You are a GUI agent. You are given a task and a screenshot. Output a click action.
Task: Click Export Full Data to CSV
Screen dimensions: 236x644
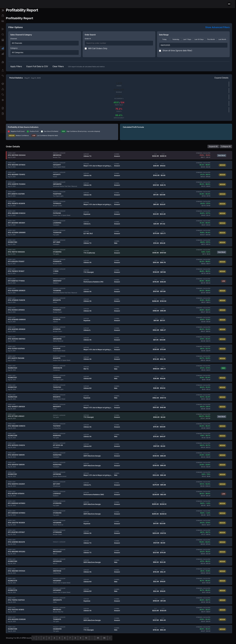[x=37, y=67]
